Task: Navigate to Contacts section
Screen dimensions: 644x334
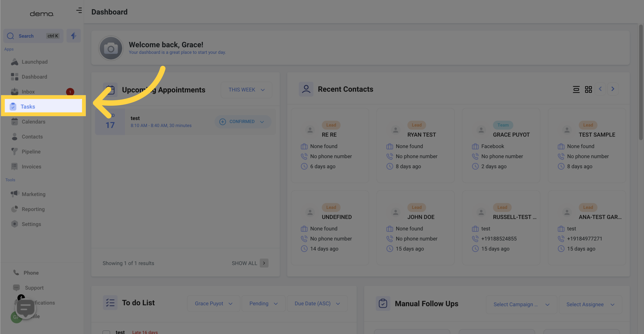Action: (x=32, y=137)
